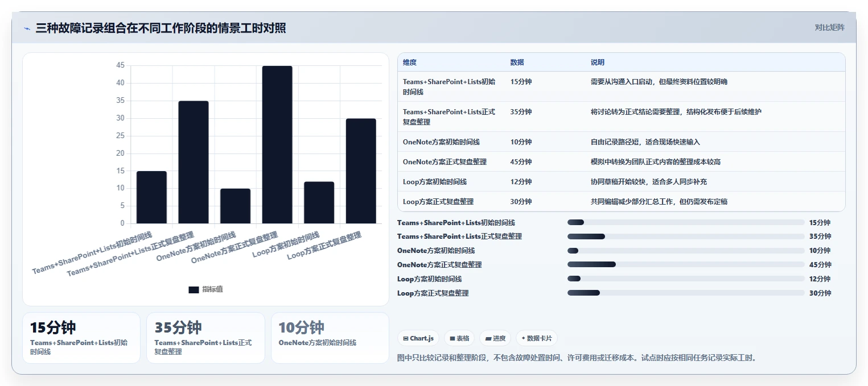Click y-axis label 45
868x386 pixels.
(x=120, y=65)
